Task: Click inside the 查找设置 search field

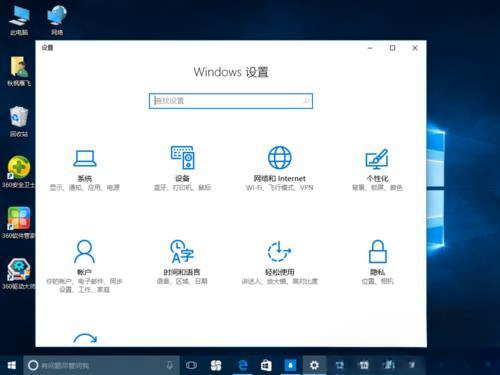Action: point(231,101)
